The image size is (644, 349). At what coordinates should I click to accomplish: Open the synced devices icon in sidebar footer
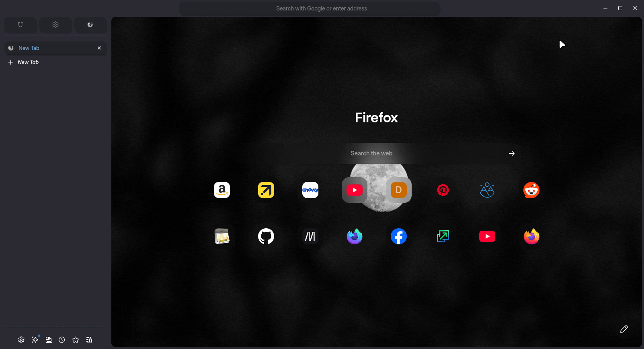(x=49, y=340)
